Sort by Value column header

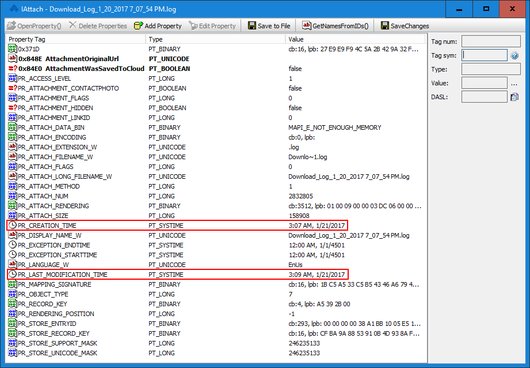tap(355, 39)
